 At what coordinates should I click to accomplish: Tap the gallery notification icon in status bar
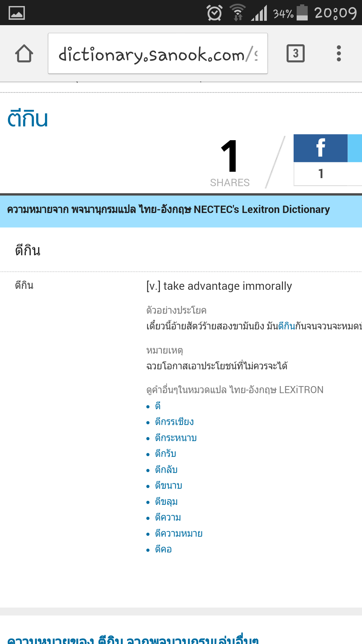pos(17,13)
